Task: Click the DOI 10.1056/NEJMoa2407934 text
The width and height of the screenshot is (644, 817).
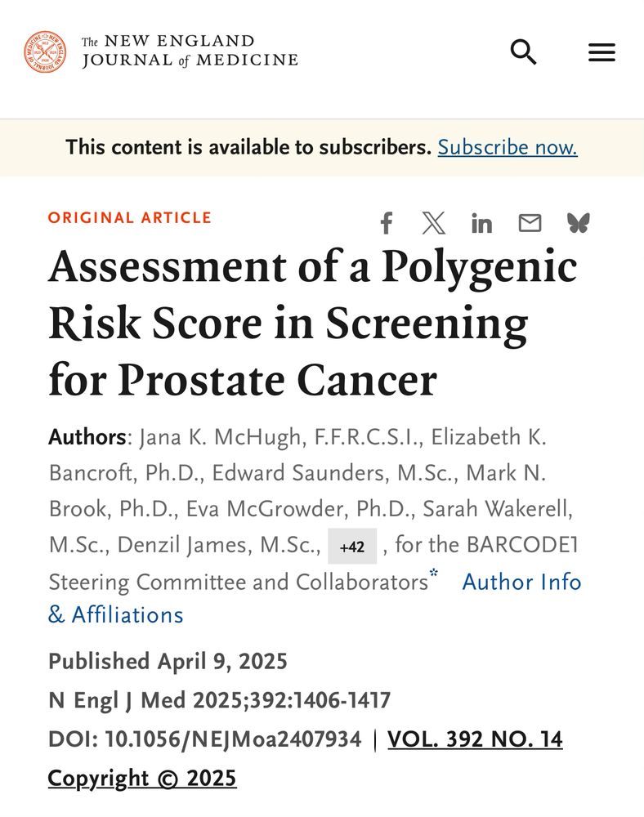Action: coord(205,739)
